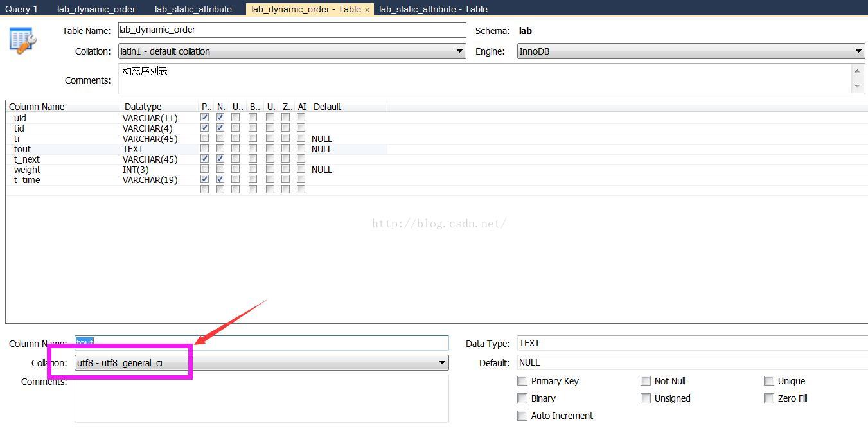Check the Primary Key option
Image resolution: width=868 pixels, height=433 pixels.
(x=522, y=381)
